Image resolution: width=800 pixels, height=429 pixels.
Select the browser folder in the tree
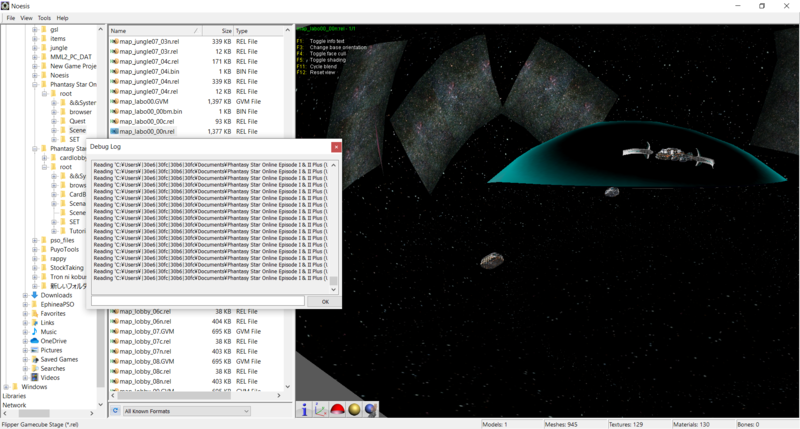[x=81, y=112]
